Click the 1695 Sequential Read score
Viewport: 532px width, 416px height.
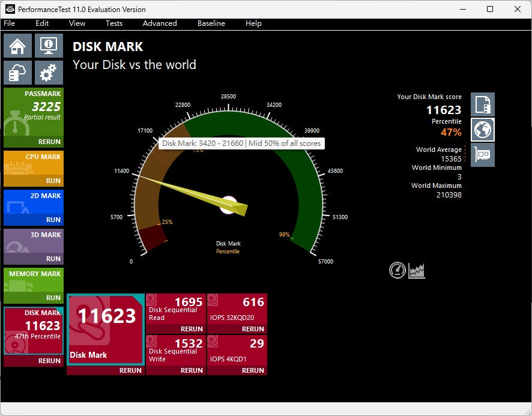pyautogui.click(x=189, y=302)
